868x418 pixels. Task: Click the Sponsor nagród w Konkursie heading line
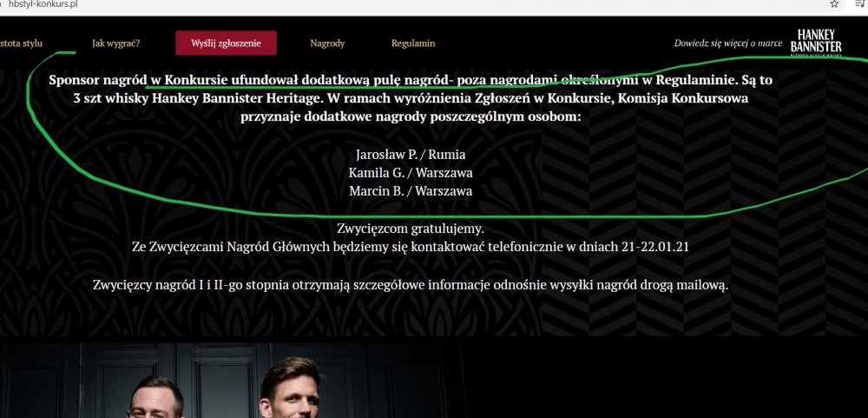411,80
